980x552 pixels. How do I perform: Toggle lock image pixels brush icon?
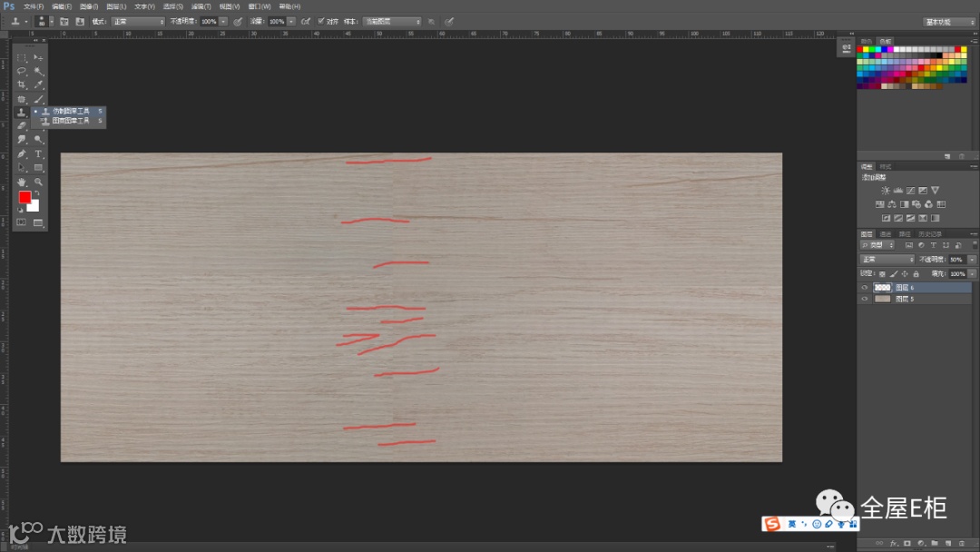(894, 274)
